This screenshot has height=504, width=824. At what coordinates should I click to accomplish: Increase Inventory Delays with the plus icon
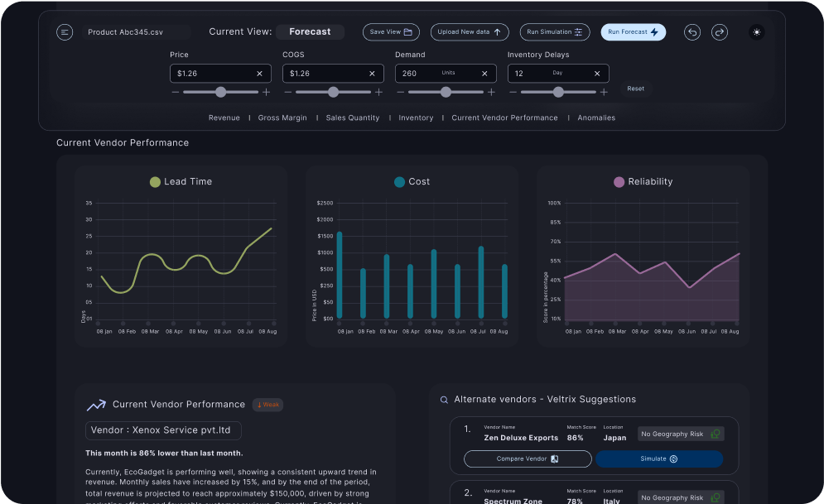click(604, 93)
